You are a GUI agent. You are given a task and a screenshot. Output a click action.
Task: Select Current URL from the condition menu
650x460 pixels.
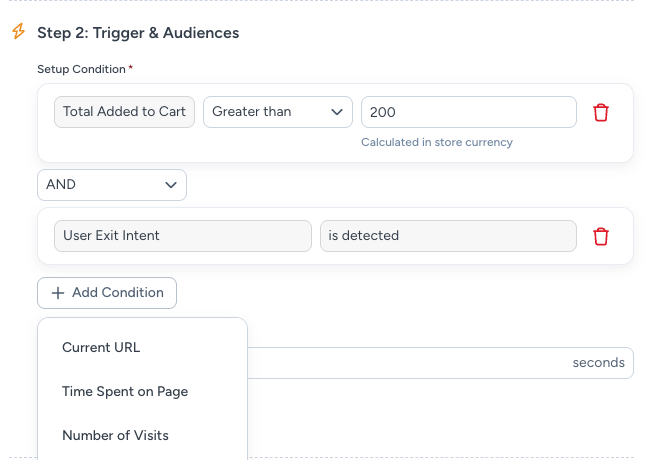[101, 347]
